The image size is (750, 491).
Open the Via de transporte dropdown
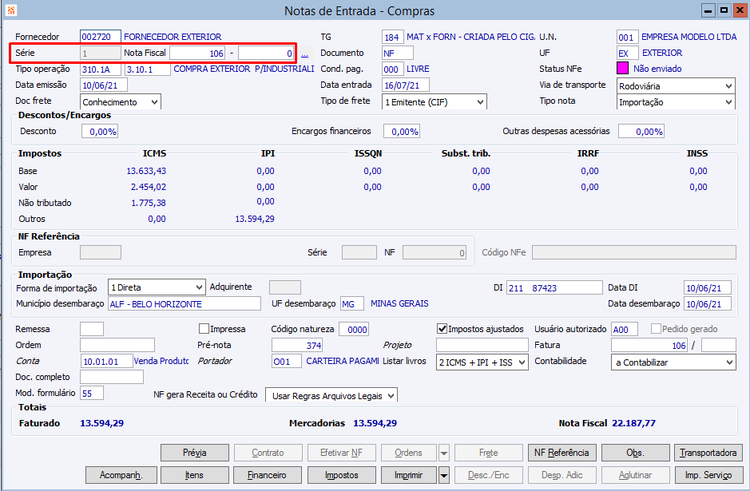(x=729, y=86)
